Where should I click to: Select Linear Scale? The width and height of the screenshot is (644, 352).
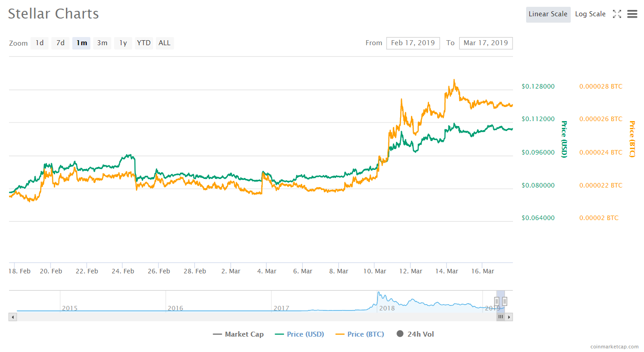tap(548, 14)
